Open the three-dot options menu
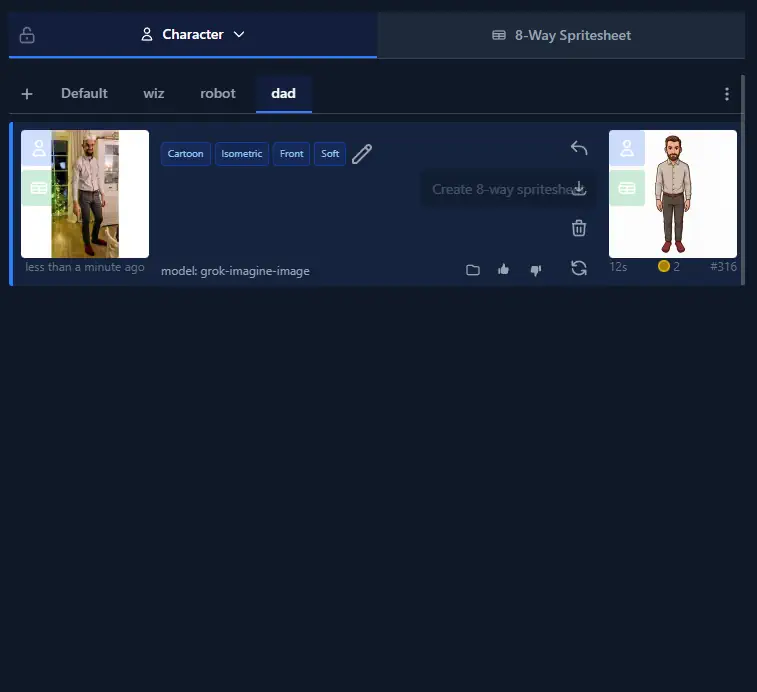Screen dimensions: 757x692 coord(727,94)
